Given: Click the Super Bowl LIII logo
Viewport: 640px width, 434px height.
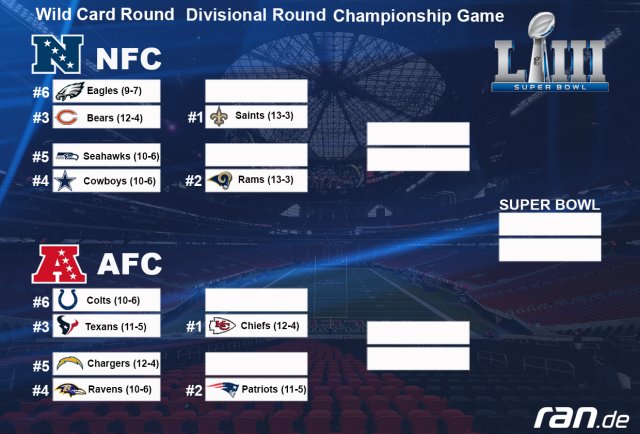Looking at the screenshot, I should click(x=549, y=52).
